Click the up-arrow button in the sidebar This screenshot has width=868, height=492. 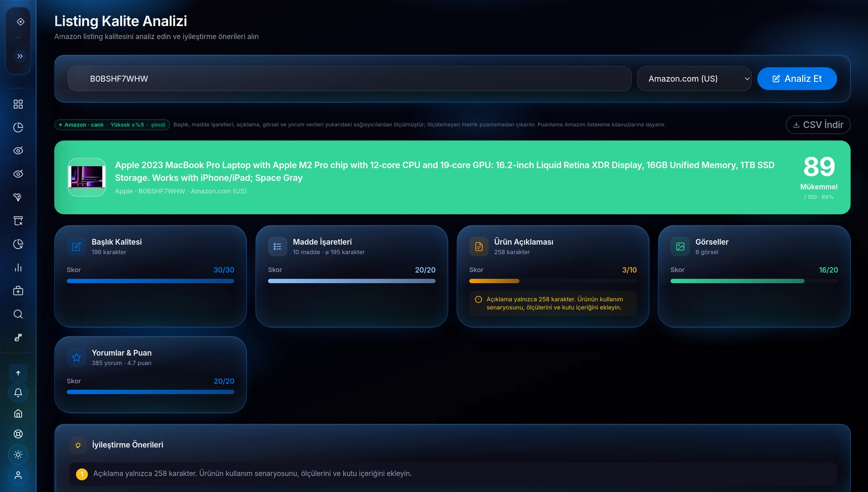(x=18, y=373)
